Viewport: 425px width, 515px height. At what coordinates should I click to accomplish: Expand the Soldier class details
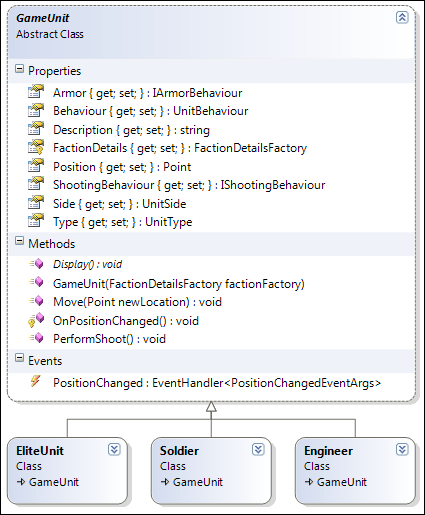coord(258,450)
